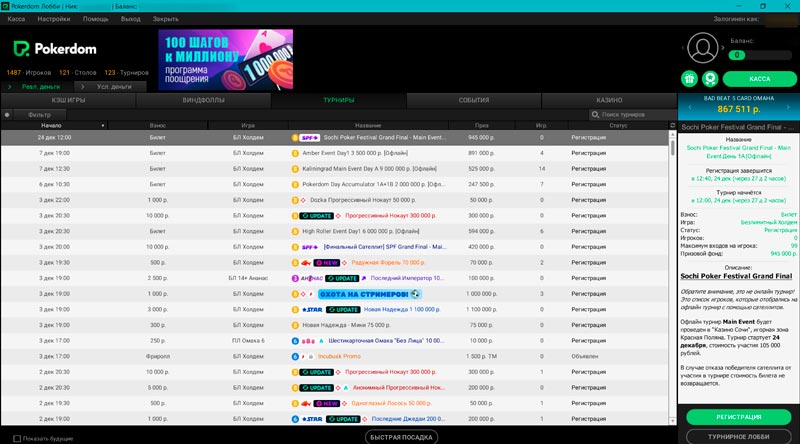
Task: Switch to the 'КЭШ ИГРЫ' tab
Action: point(68,101)
